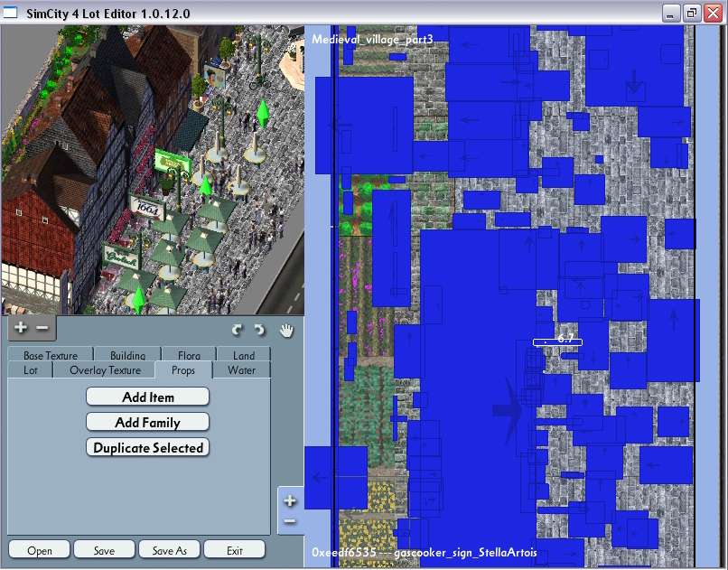
Task: Click the Medieval_village_part3 lot name
Action: 372,39
